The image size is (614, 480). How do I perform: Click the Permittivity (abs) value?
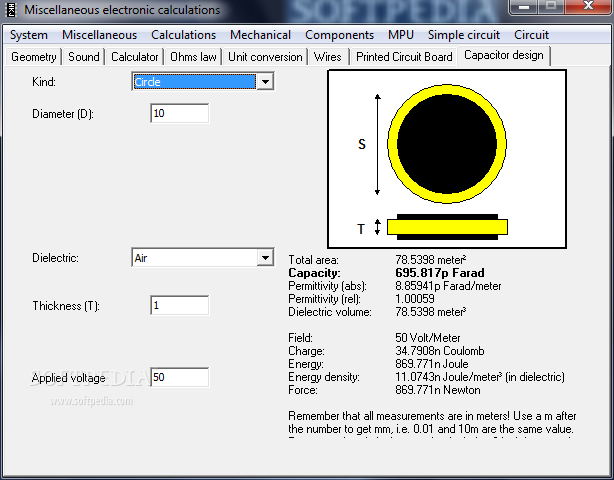(x=448, y=286)
